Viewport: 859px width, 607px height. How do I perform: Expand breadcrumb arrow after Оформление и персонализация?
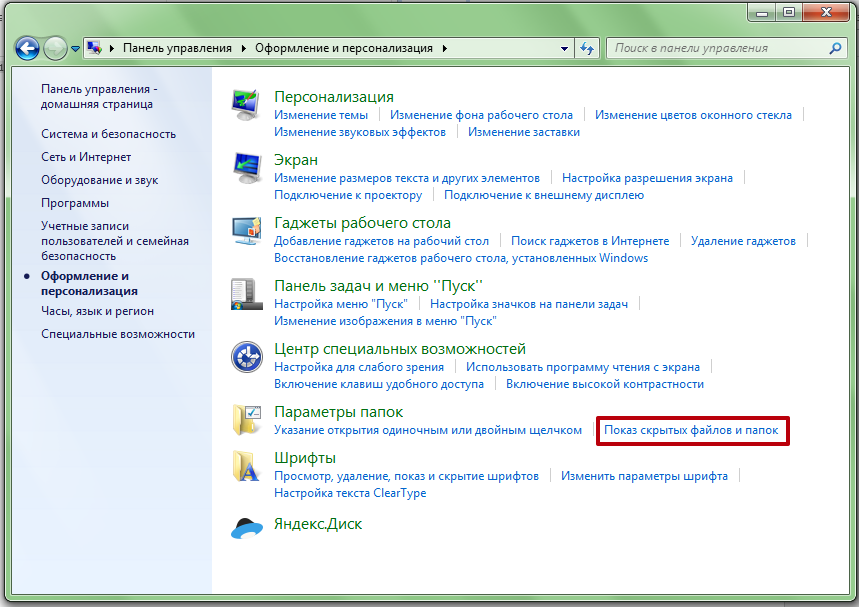445,48
